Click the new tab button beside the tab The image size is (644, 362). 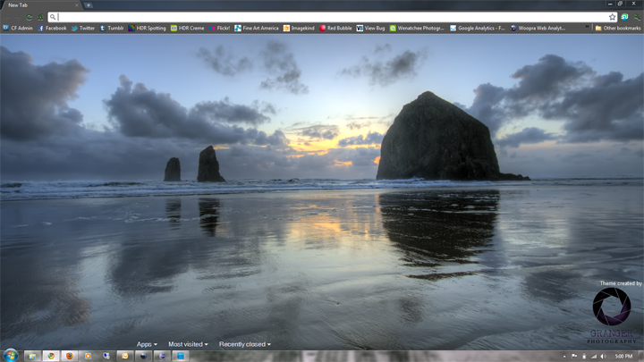pos(89,5)
